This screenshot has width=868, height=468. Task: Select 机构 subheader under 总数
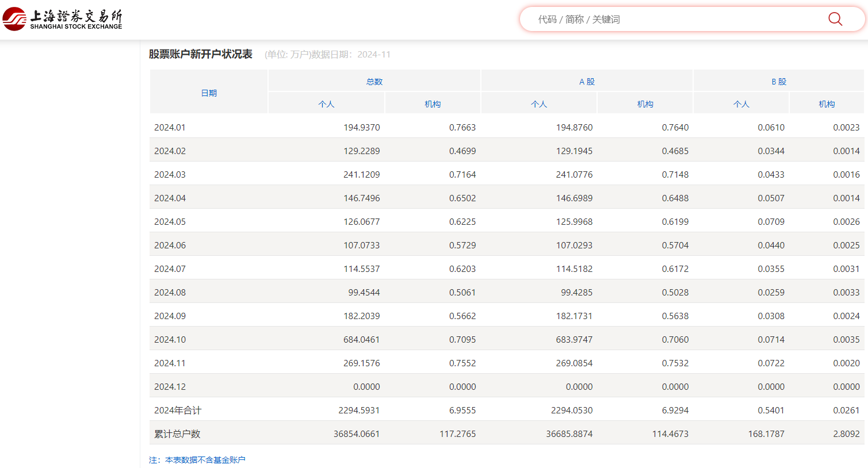(x=433, y=104)
